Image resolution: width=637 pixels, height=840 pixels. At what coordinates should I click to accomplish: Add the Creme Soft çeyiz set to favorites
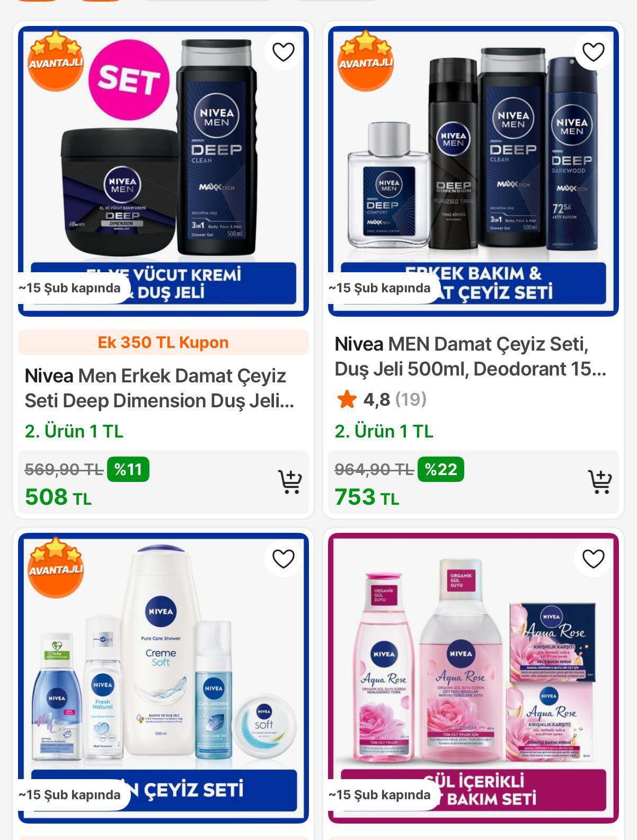[x=283, y=559]
